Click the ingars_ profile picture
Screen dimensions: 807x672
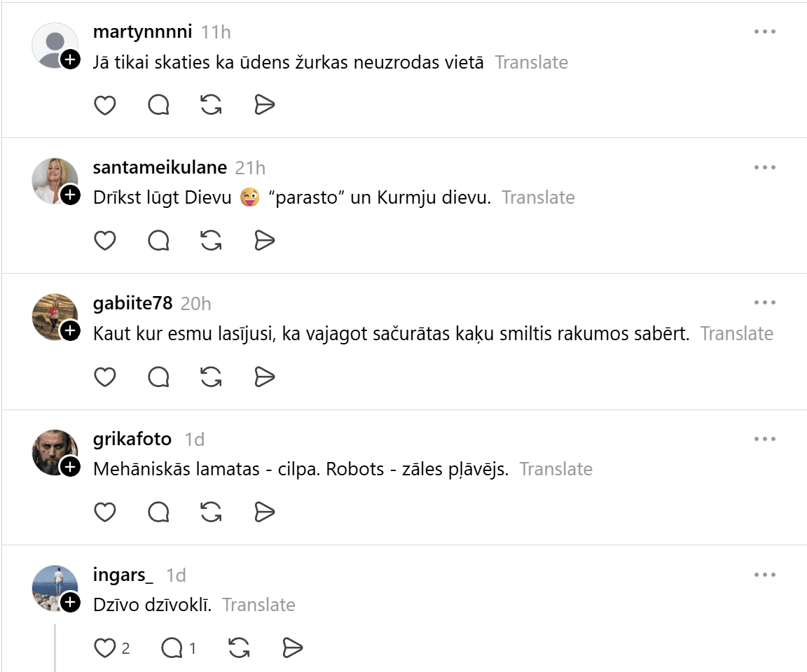pos(54,587)
